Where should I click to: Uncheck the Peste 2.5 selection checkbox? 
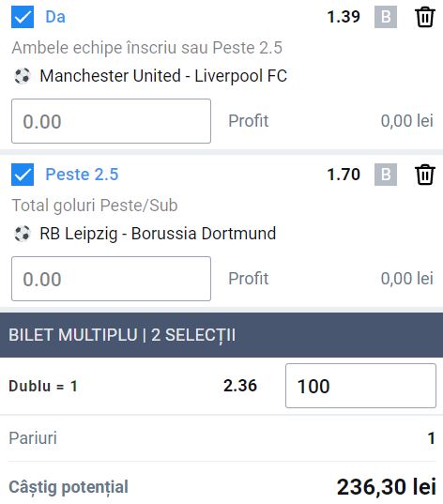pos(23,175)
